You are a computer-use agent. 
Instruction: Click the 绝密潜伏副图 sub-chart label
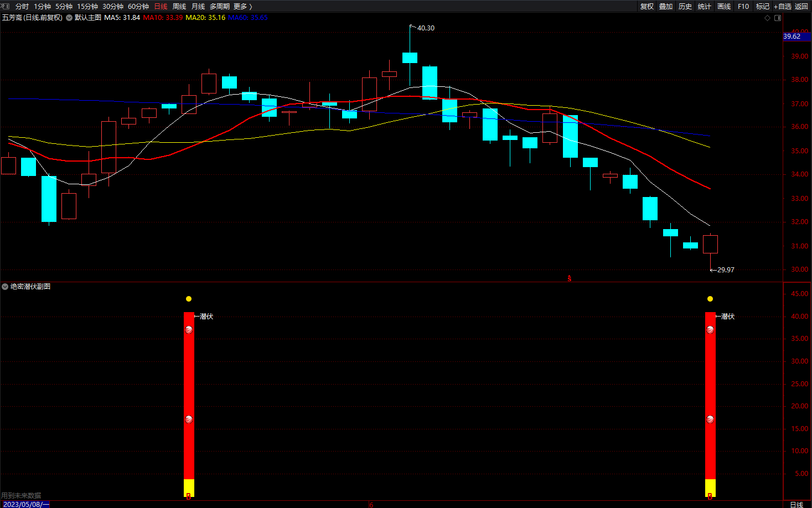30,287
